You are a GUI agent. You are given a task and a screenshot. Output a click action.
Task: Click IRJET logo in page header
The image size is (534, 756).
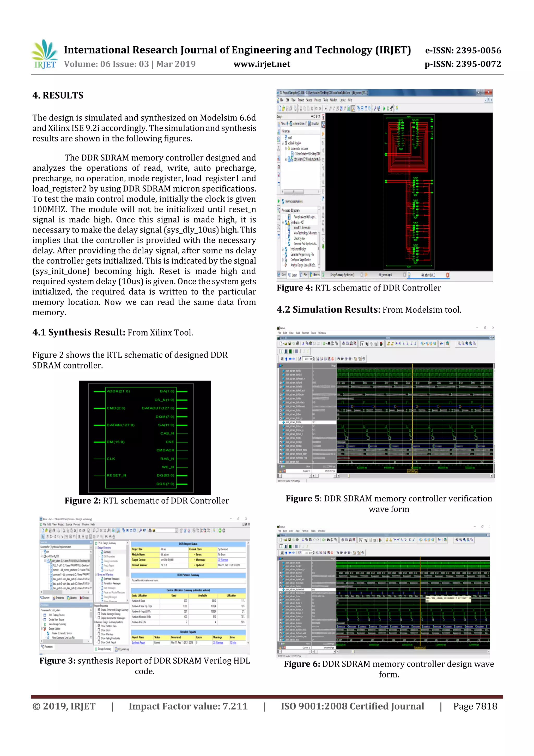tap(45, 54)
